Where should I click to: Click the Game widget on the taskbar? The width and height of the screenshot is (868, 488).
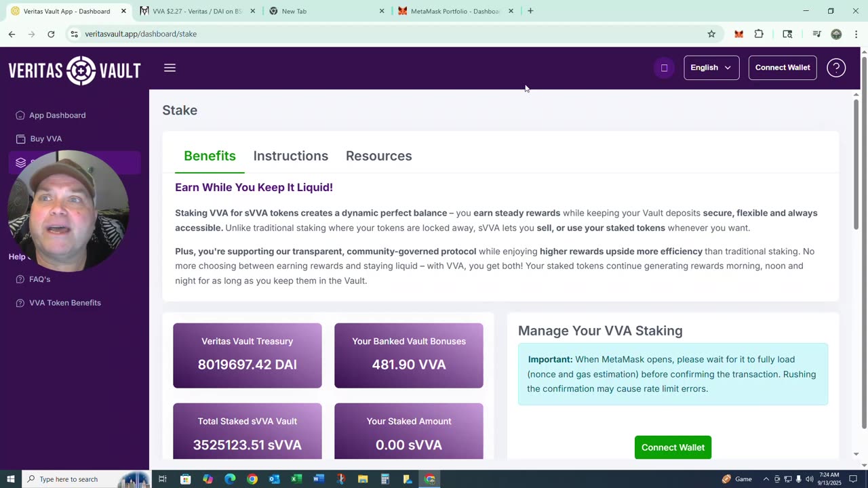point(737,479)
